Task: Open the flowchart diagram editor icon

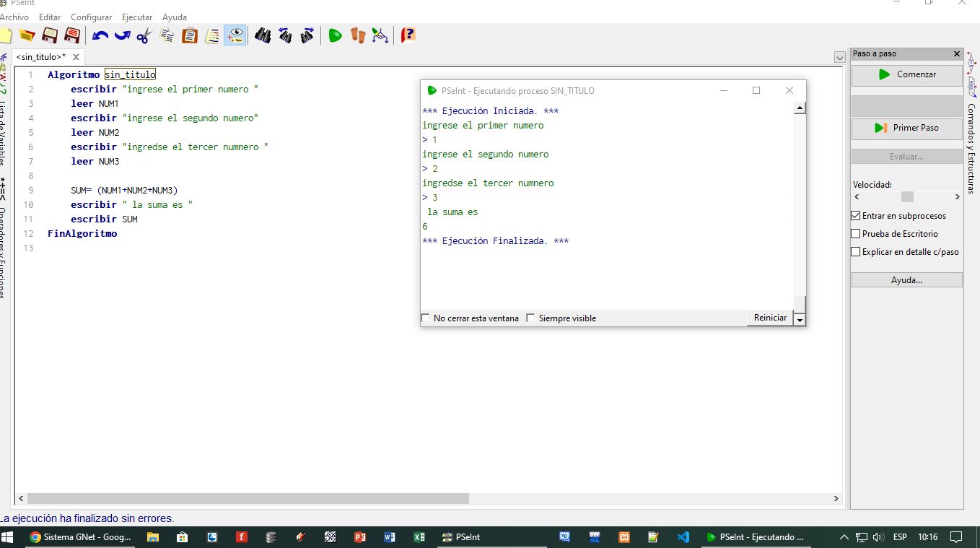Action: 380,35
